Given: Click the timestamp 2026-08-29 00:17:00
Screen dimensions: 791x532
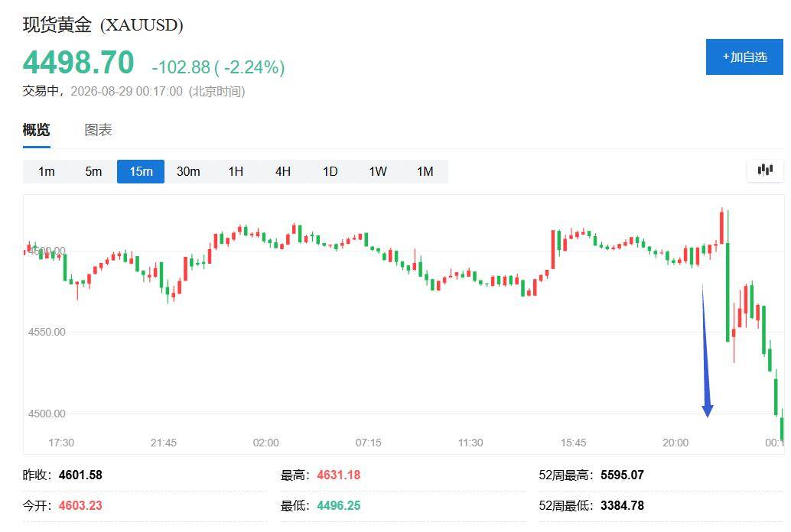Looking at the screenshot, I should (x=127, y=91).
